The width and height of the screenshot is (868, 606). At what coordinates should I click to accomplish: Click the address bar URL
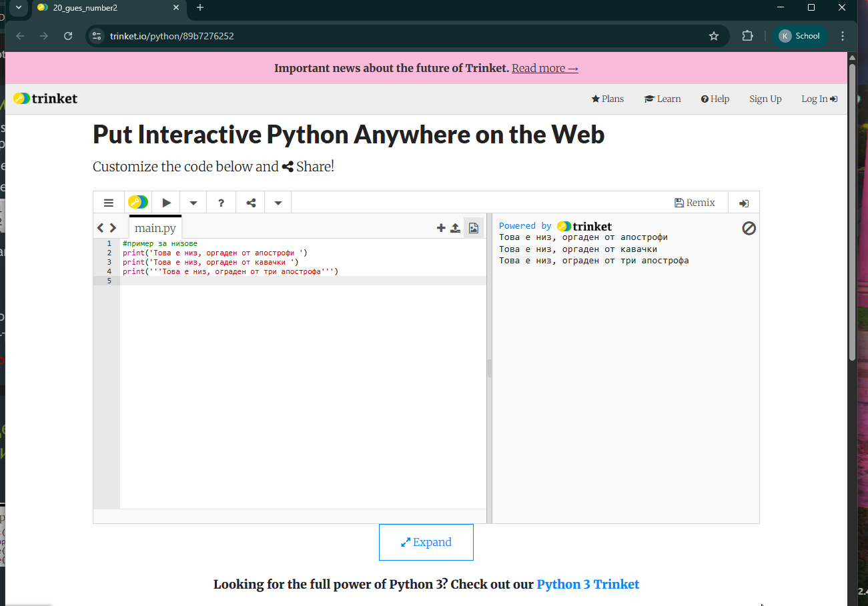pyautogui.click(x=172, y=36)
